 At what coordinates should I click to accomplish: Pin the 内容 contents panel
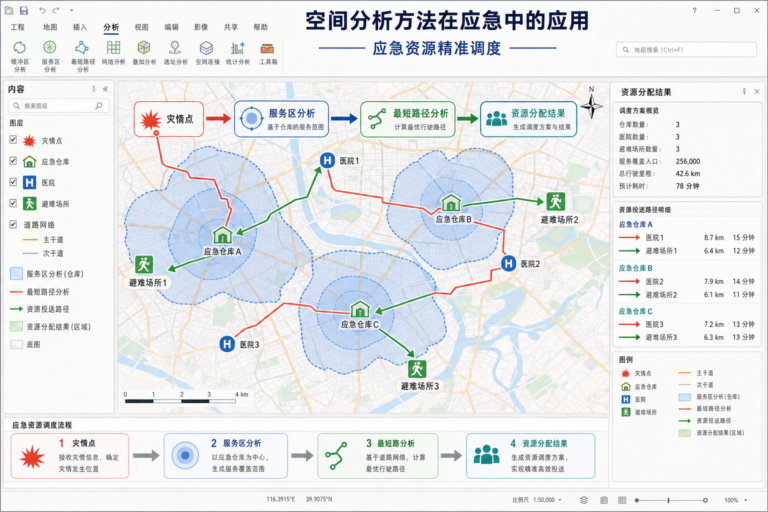tap(94, 89)
